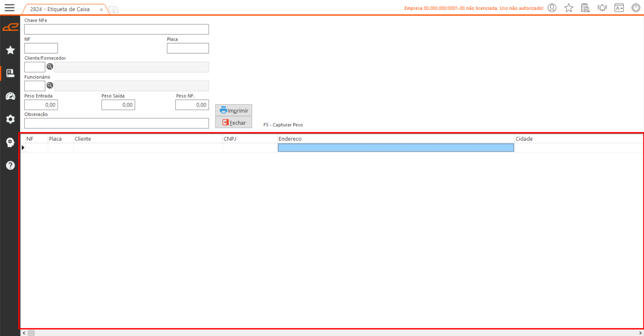Open a new tab with plus button
Image resolution: width=644 pixels, height=336 pixels.
pyautogui.click(x=114, y=10)
